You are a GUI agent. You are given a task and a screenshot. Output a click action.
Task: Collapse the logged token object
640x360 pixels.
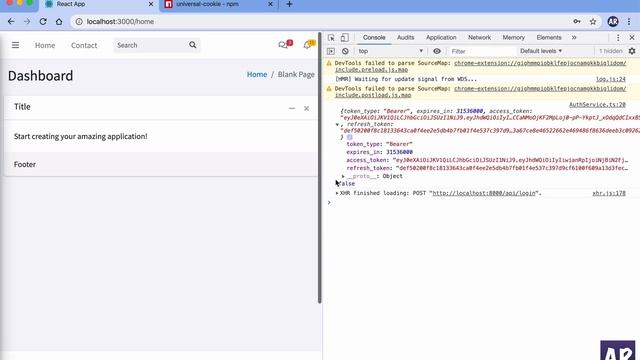point(337,124)
